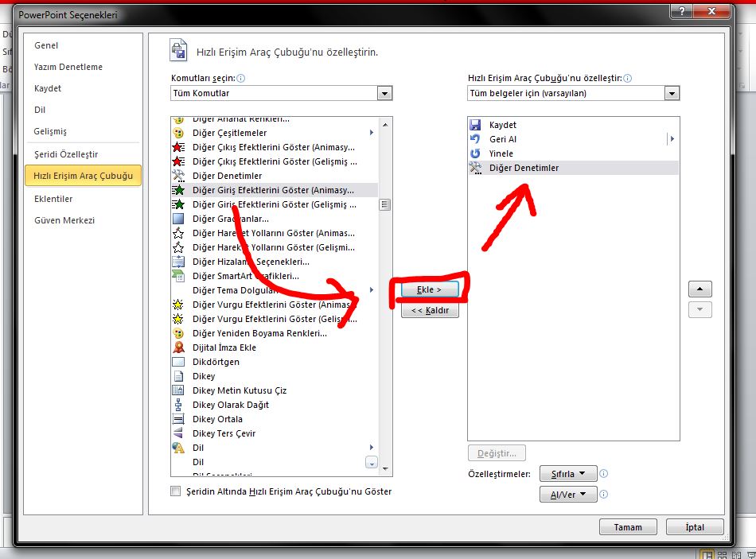Click the Dikey Metin Kutusu Çiz icon
Screen dimensions: 756x559
(178, 390)
